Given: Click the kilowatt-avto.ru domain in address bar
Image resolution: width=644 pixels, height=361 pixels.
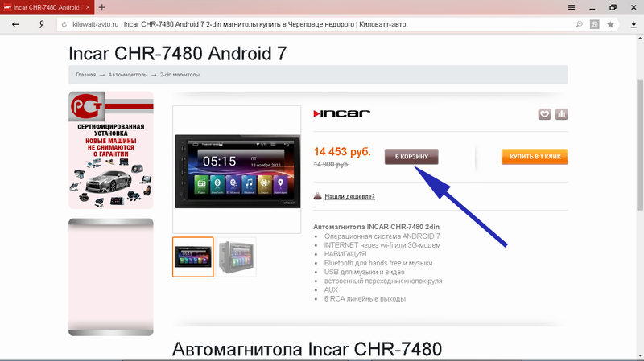Looking at the screenshot, I should pyautogui.click(x=95, y=24).
